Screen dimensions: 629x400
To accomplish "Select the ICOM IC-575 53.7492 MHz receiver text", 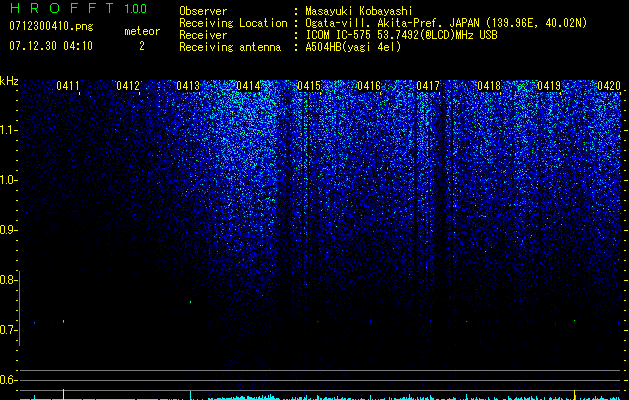I will [401, 35].
